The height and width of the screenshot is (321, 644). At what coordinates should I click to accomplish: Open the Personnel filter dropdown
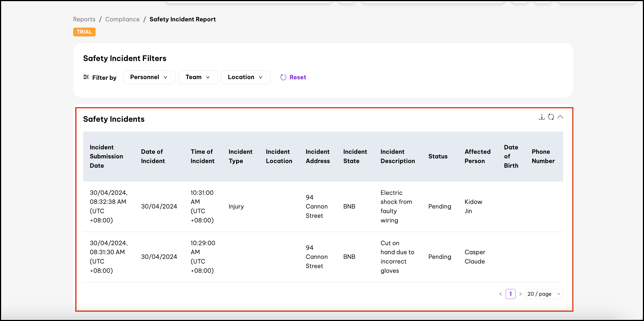click(x=149, y=77)
